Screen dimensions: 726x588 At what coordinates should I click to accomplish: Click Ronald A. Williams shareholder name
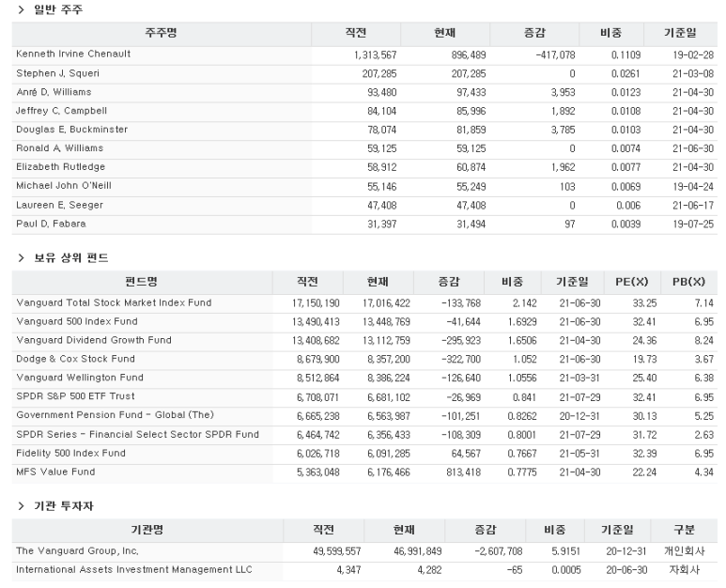60,148
